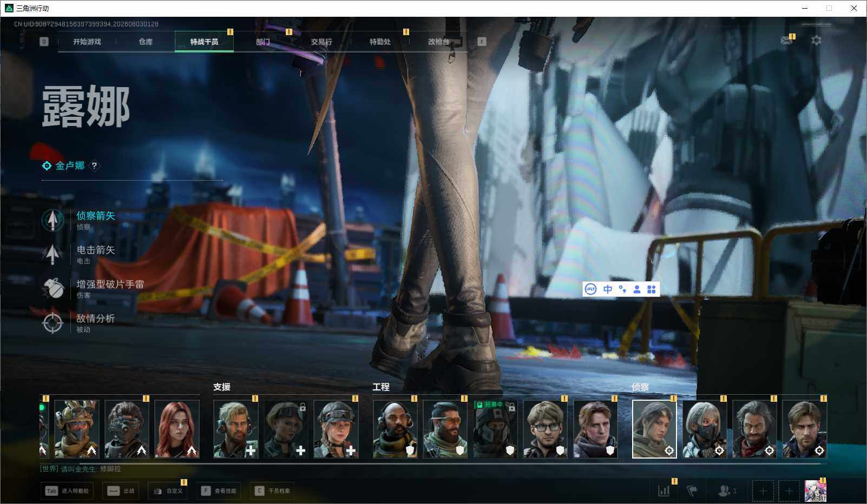Select the engineer wearing eyeglasses
The image size is (867, 504).
(546, 429)
